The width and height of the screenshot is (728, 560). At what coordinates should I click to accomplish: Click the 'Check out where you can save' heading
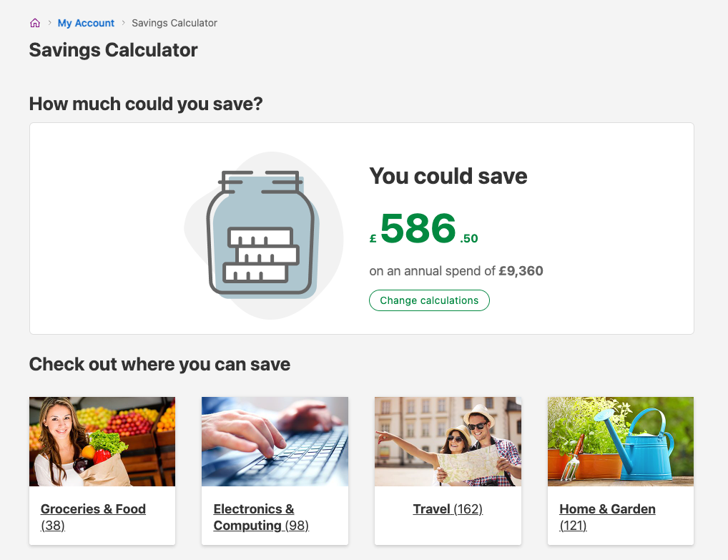coord(159,364)
